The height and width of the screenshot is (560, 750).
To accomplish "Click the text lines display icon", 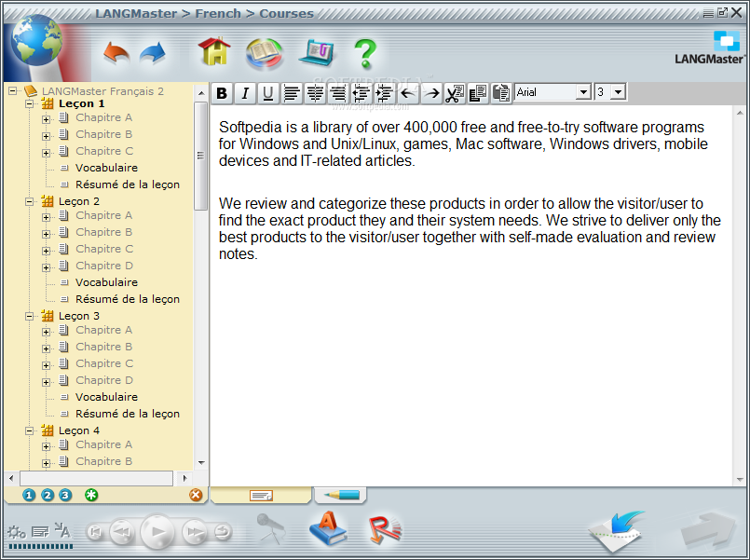I will [40, 532].
